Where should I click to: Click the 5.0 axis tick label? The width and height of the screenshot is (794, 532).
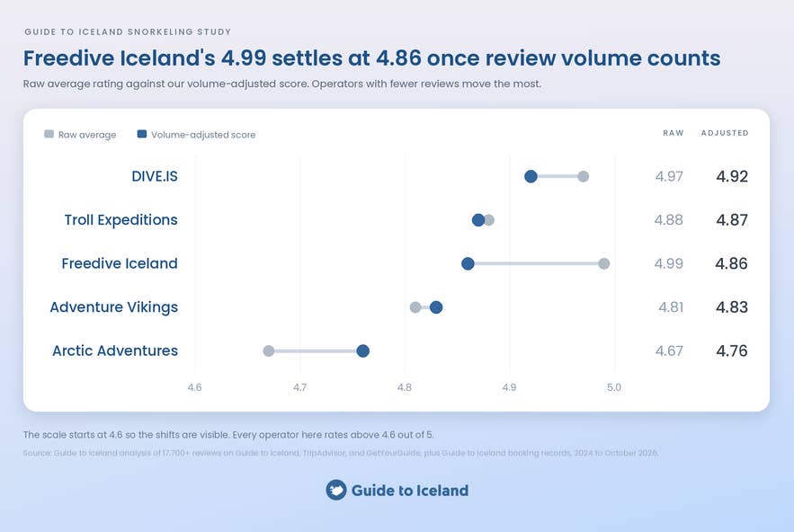[x=614, y=387]
